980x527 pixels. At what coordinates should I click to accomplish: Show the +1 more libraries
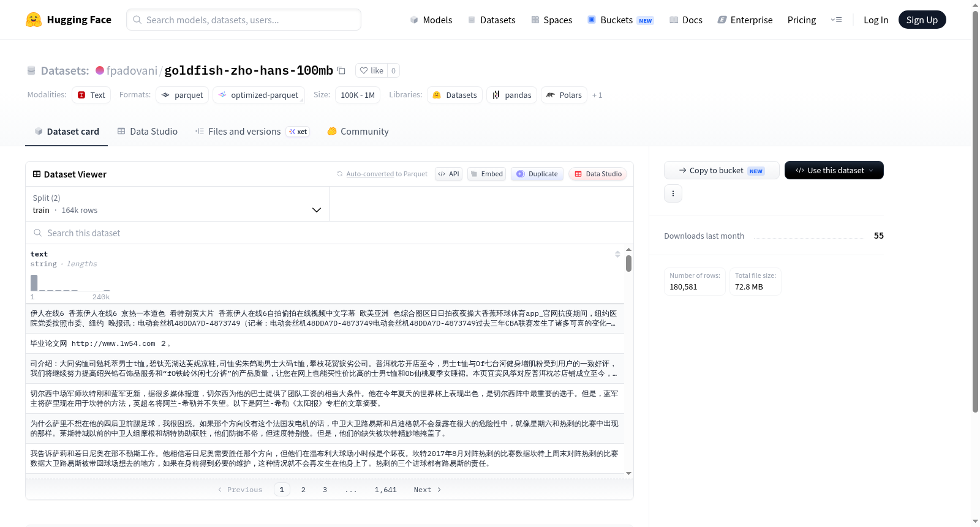pyautogui.click(x=597, y=95)
